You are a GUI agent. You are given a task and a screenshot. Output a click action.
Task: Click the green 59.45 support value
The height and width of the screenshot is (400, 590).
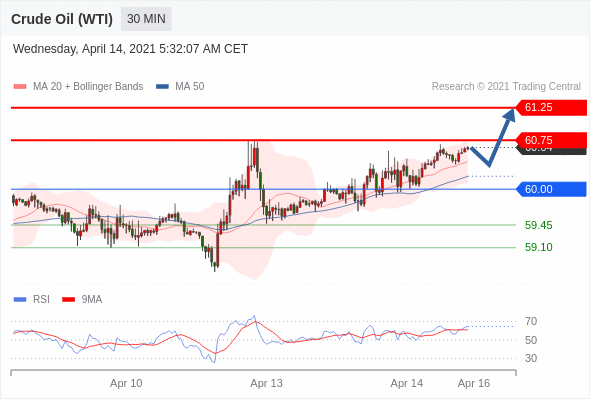pyautogui.click(x=538, y=225)
